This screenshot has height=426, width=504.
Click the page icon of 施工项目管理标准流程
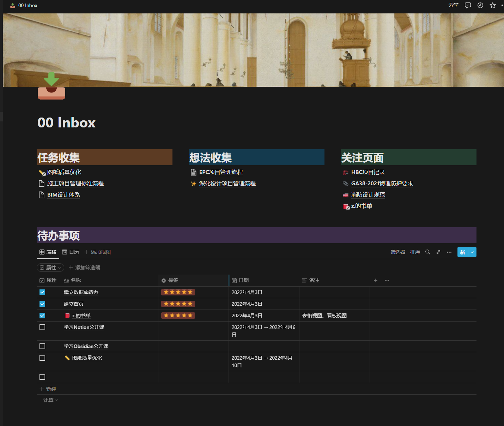pos(42,184)
